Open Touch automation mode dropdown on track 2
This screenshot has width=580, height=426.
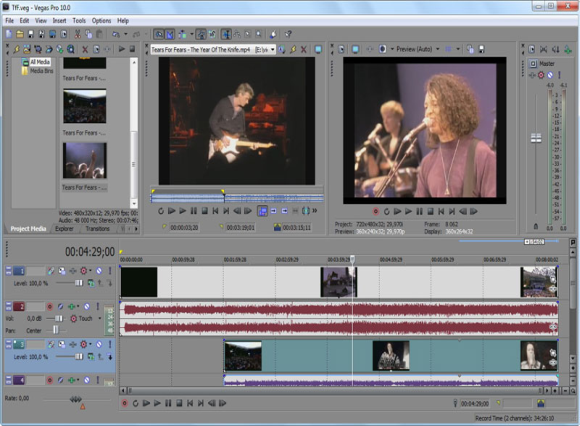[100, 318]
